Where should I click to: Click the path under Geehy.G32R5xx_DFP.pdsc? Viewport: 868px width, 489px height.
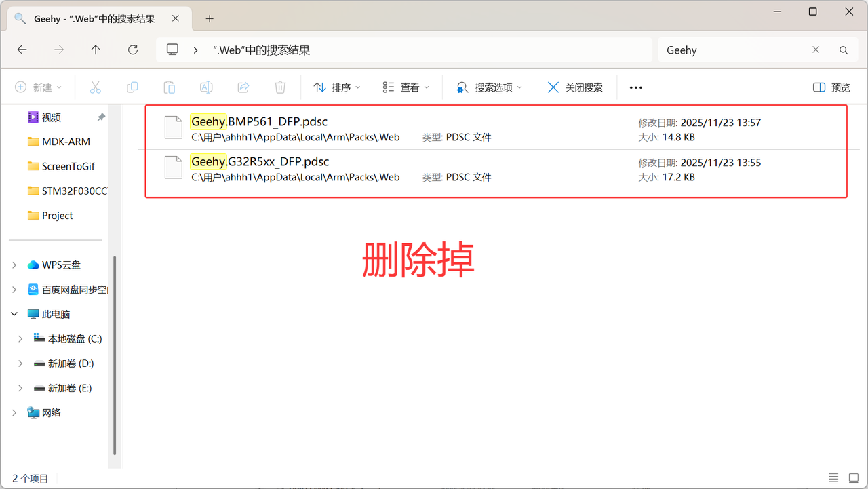pyautogui.click(x=296, y=178)
